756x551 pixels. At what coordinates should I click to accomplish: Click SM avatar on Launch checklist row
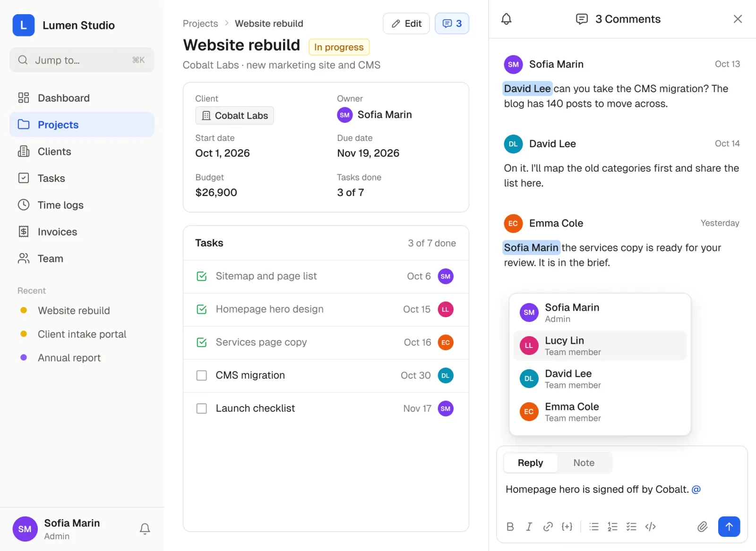click(446, 408)
